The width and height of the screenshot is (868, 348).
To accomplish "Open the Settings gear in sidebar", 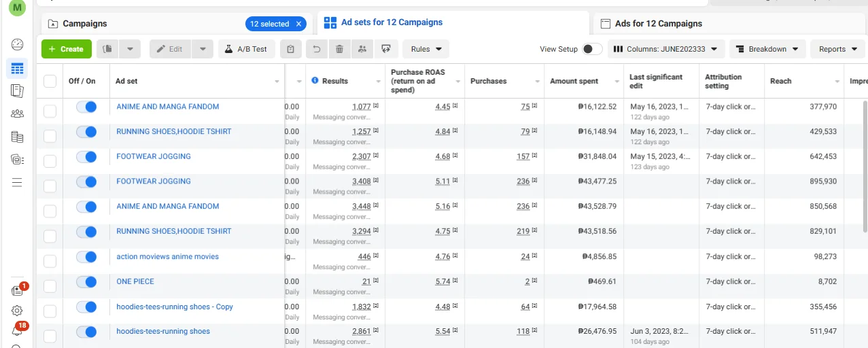I will [x=17, y=311].
